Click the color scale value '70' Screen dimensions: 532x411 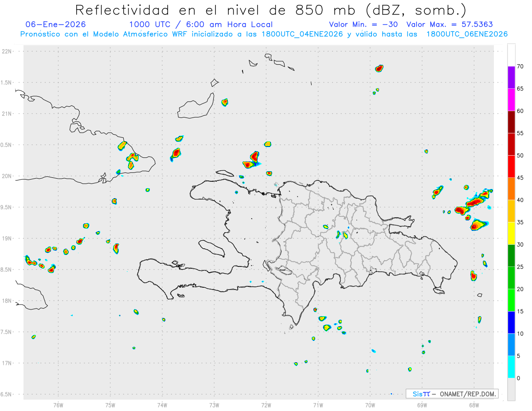point(520,67)
